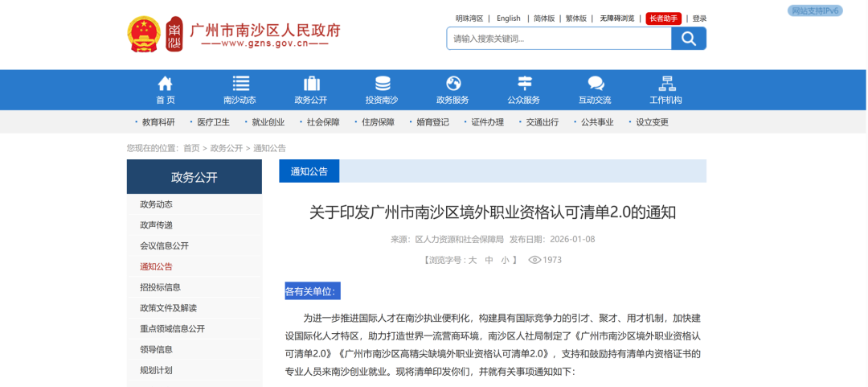Switch to 简体版 text
Image resolution: width=868 pixels, height=387 pixels.
(544, 19)
